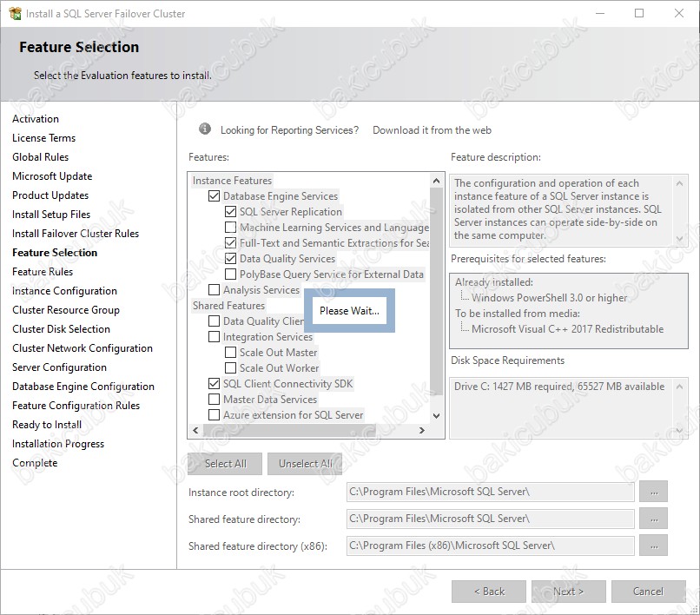700x615 pixels.
Task: Uncheck Database Engine Services
Action: coord(214,196)
